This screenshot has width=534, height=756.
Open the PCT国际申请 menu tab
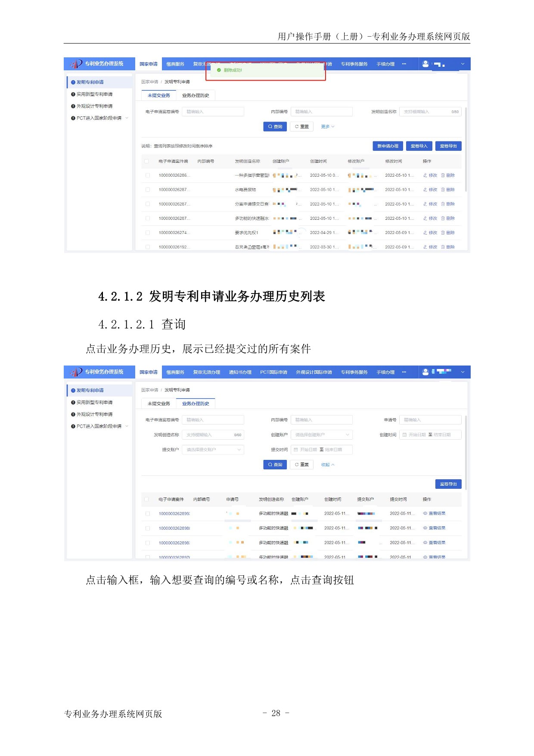[273, 372]
